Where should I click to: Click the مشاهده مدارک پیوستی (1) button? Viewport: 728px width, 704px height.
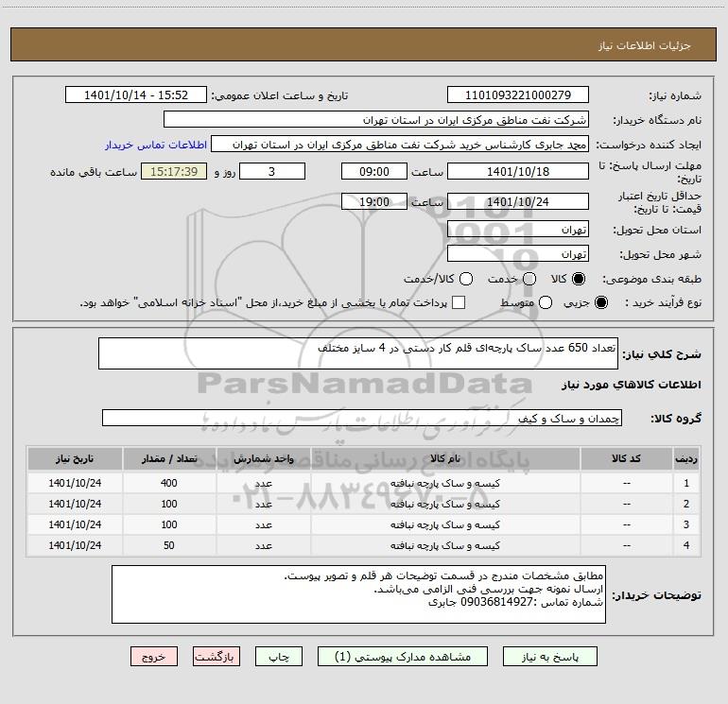coord(403,657)
